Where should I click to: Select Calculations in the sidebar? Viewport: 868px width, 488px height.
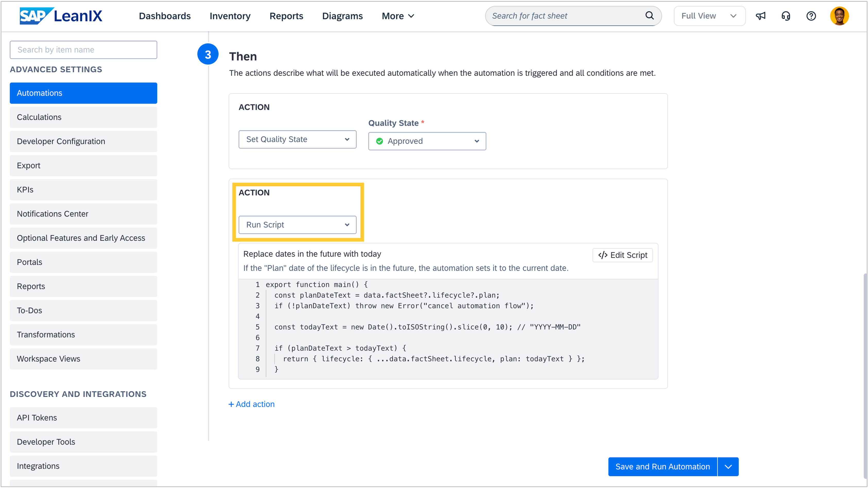(x=83, y=117)
